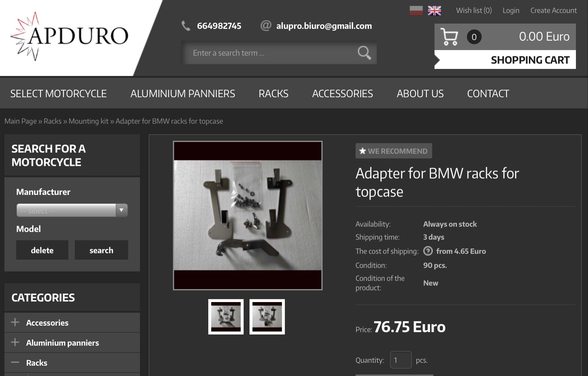Viewport: 588px width, 376px height.
Task: Click the delete button in motorcycle search
Action: 42,250
